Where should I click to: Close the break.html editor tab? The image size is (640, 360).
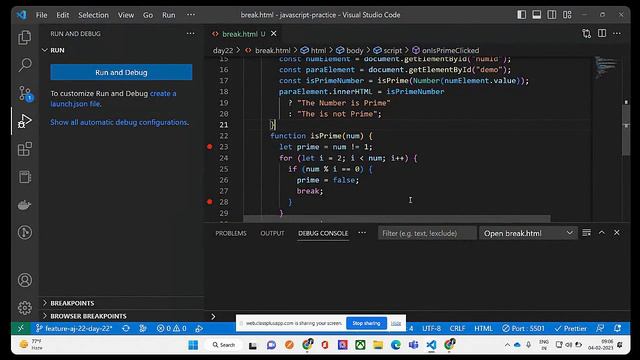pyautogui.click(x=274, y=33)
